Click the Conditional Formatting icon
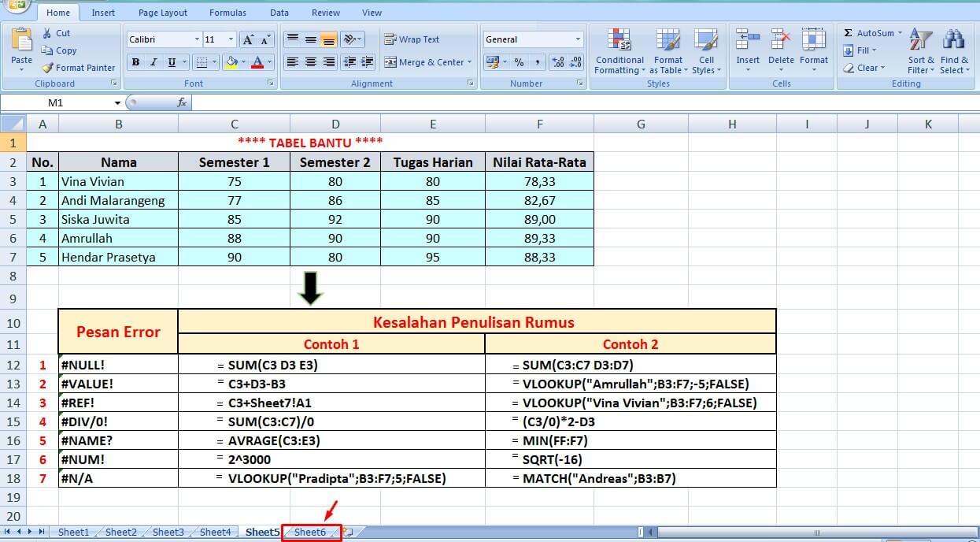Screen dimensions: 980x542 [x=619, y=41]
